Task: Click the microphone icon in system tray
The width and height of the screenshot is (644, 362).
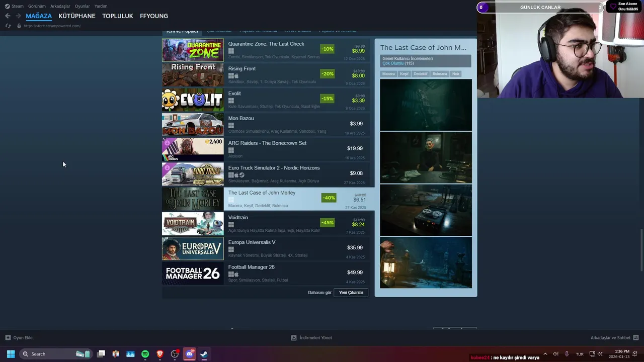Action: (567, 354)
